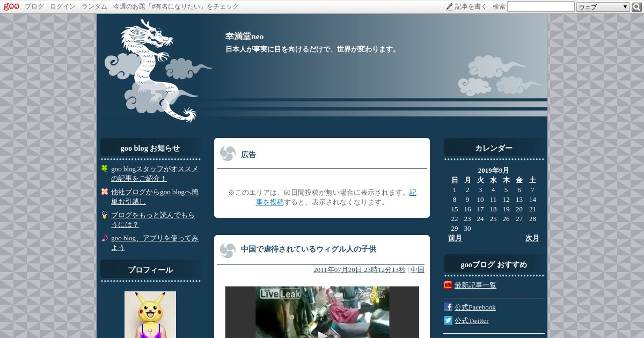
Task: Click the music note icon in お知らせ list
Action: click(x=105, y=238)
